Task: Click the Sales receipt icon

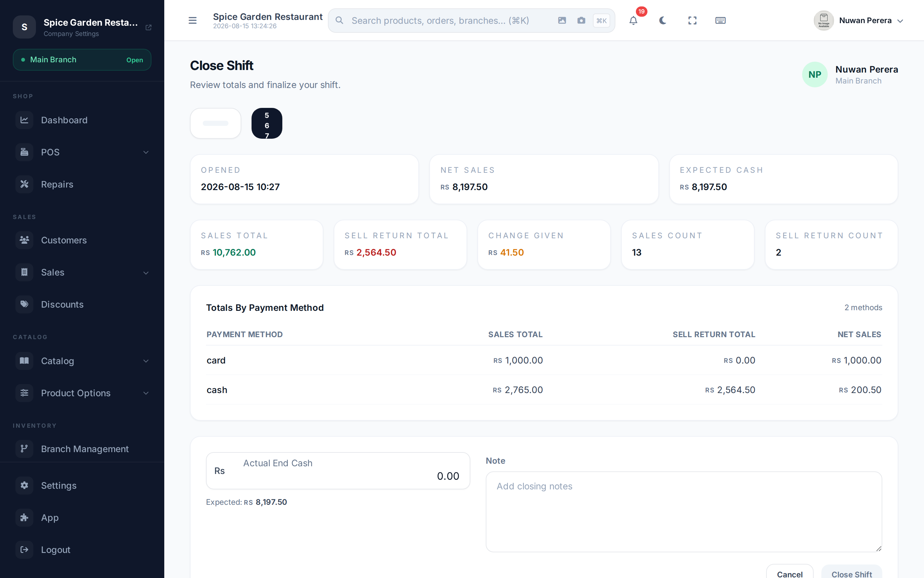Action: tap(24, 272)
